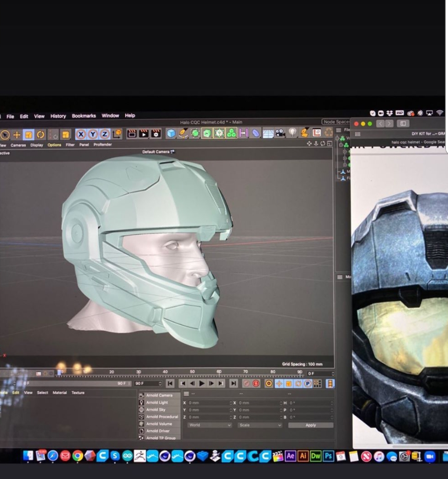Toggle Parameter keyframe recording icon

pyautogui.click(x=308, y=383)
